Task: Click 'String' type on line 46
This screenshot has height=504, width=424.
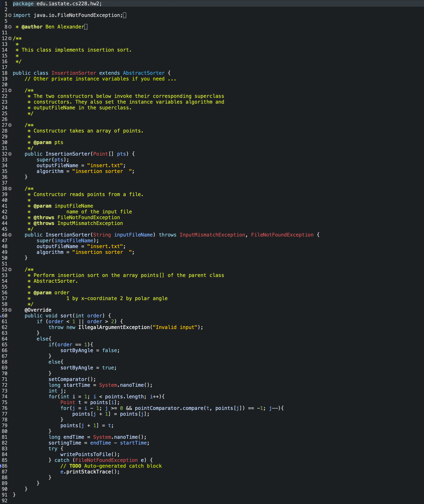Action: [102, 235]
